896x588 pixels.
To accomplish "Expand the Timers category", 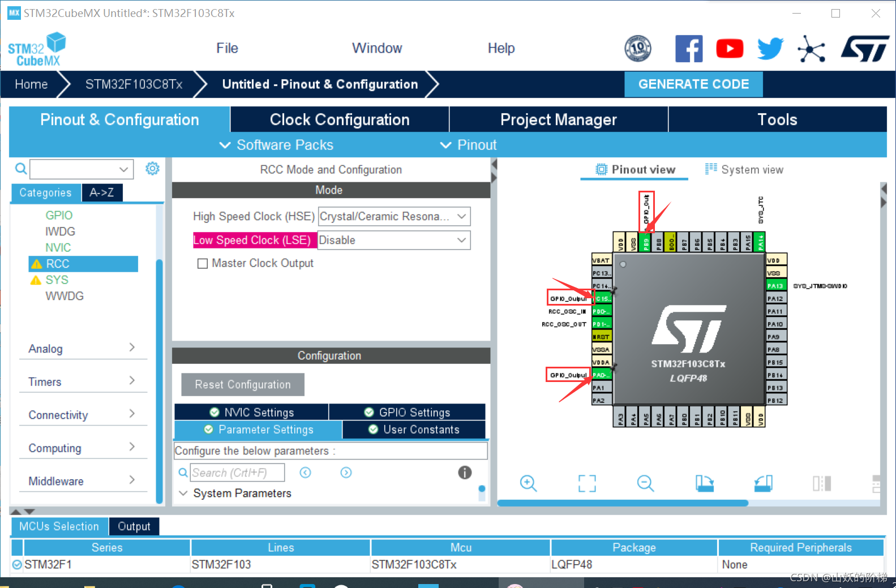I will coord(83,382).
